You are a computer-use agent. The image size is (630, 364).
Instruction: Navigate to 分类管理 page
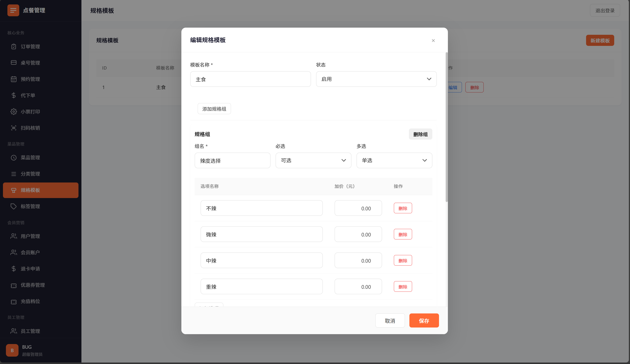pos(30,174)
